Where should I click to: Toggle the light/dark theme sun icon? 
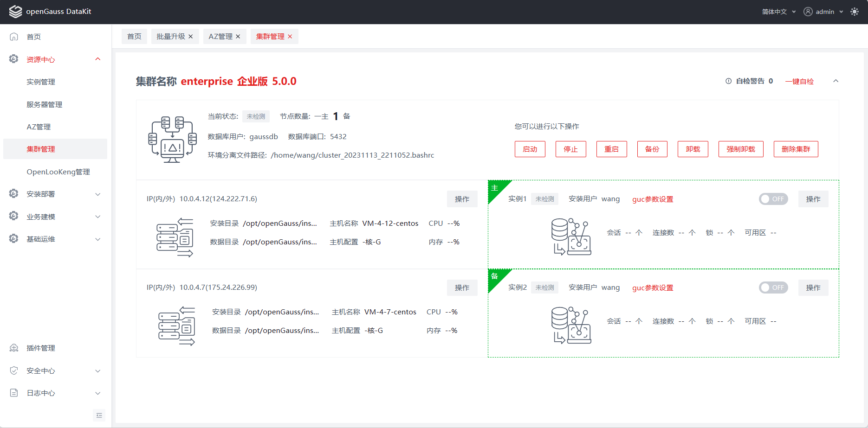[x=854, y=12]
